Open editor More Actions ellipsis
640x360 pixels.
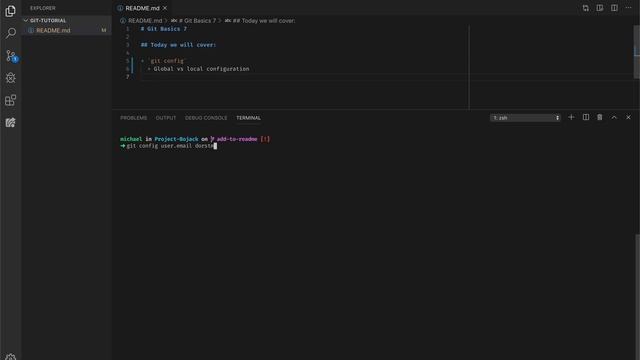[628, 8]
